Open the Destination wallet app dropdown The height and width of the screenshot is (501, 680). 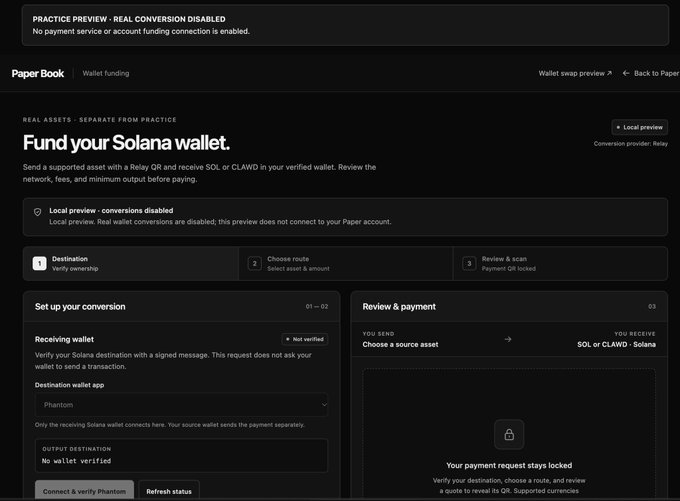click(181, 405)
